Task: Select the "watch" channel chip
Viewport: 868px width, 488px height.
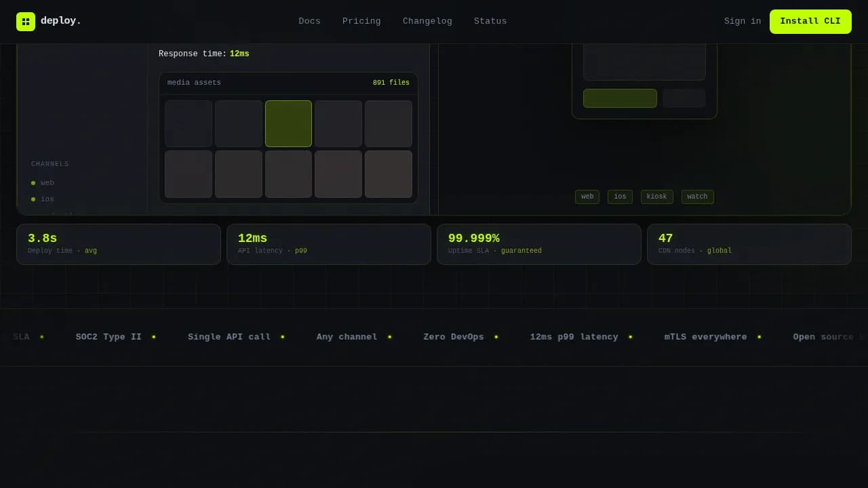Action: pos(697,197)
